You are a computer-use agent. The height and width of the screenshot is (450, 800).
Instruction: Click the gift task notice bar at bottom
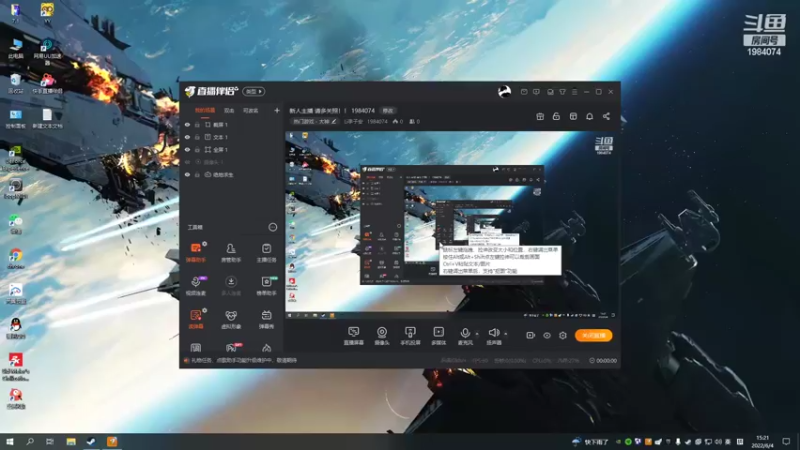(x=240, y=360)
